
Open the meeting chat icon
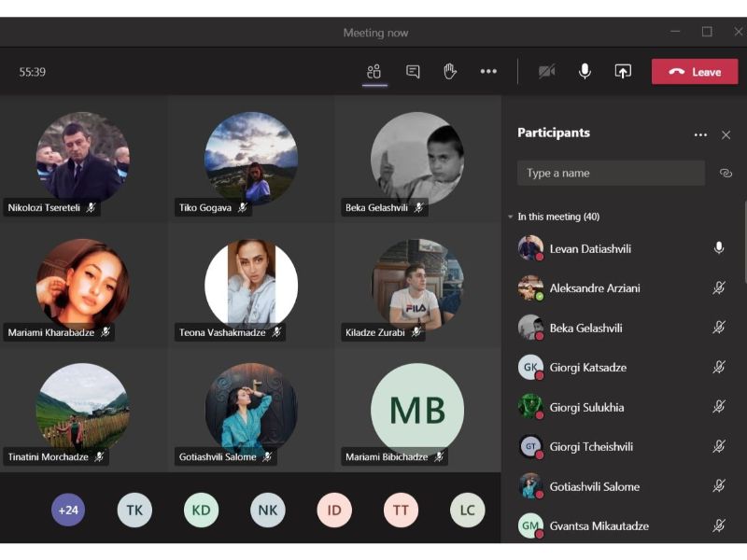coord(413,72)
